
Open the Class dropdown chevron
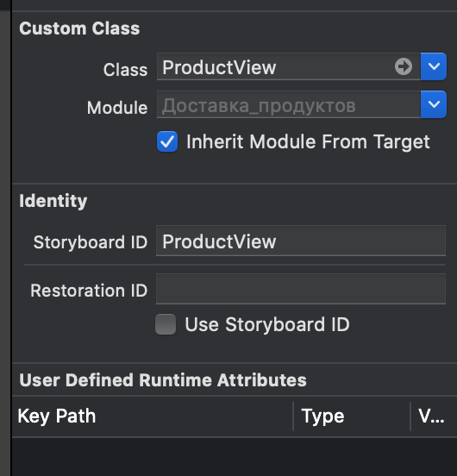(x=434, y=66)
